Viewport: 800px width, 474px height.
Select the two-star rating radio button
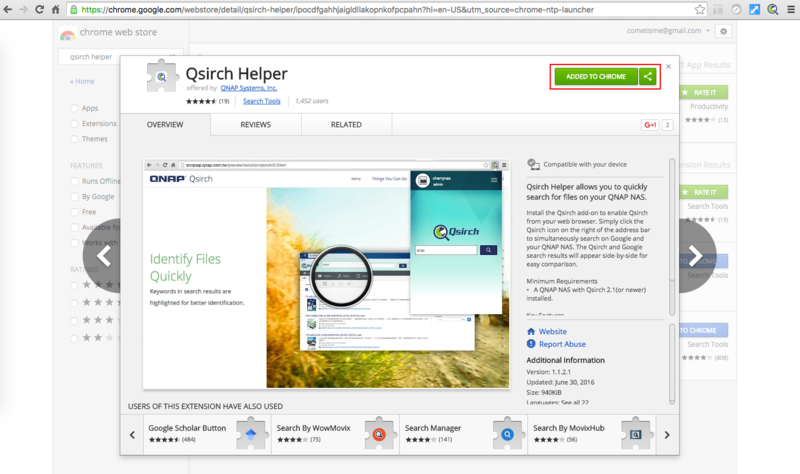click(74, 338)
